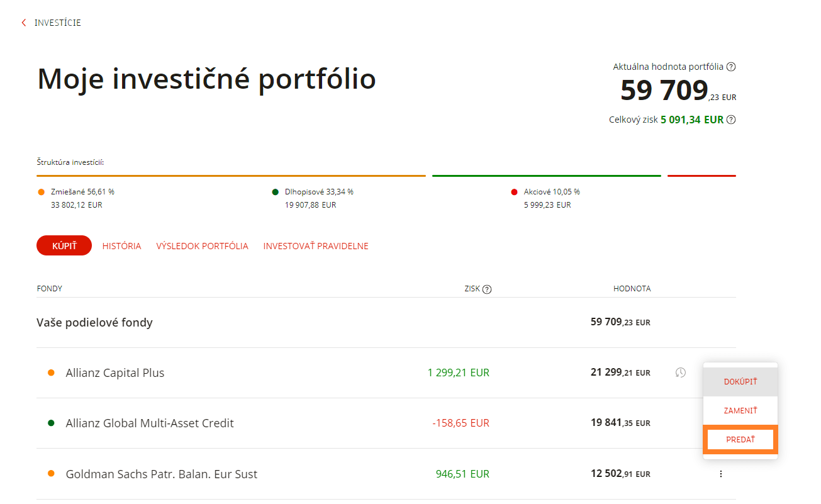Click Akciové 10,05 % legend label
Viewport: 821px width, 504px height.
pos(552,192)
